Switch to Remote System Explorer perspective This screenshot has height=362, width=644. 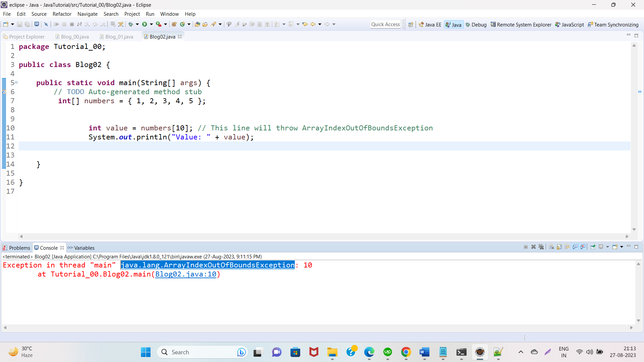point(521,24)
